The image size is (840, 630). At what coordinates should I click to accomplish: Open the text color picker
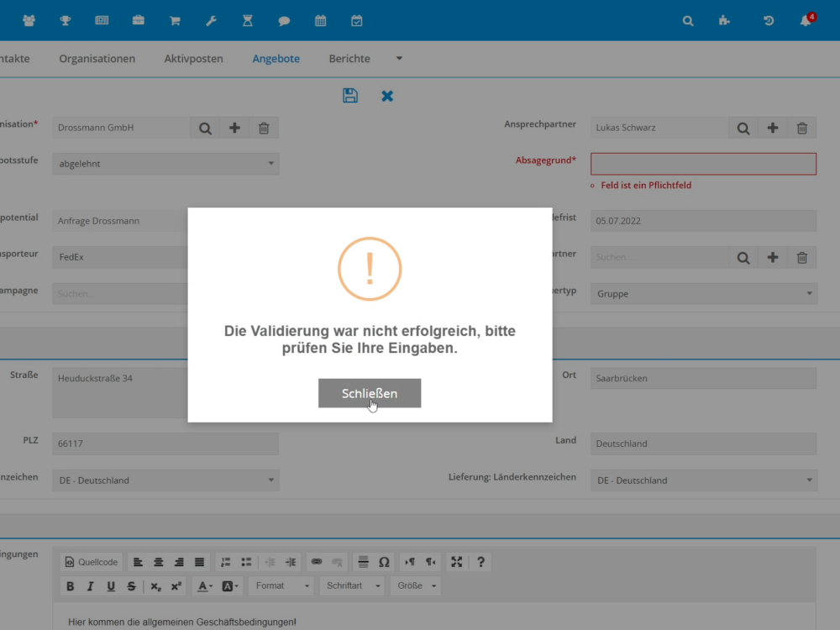tap(205, 586)
